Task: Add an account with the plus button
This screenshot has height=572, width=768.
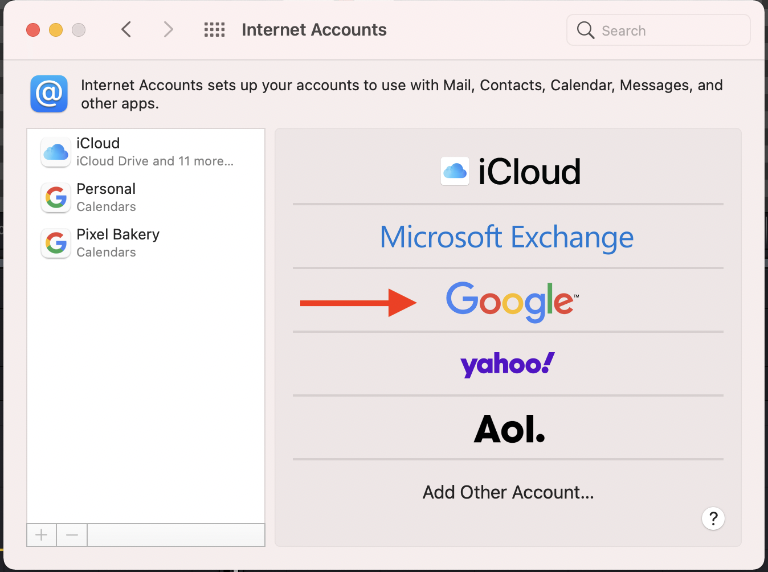Action: tap(42, 535)
